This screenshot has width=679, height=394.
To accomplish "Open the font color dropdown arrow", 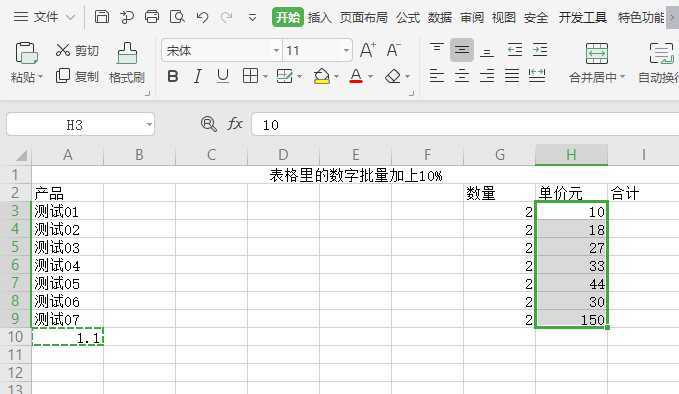I will coord(370,77).
